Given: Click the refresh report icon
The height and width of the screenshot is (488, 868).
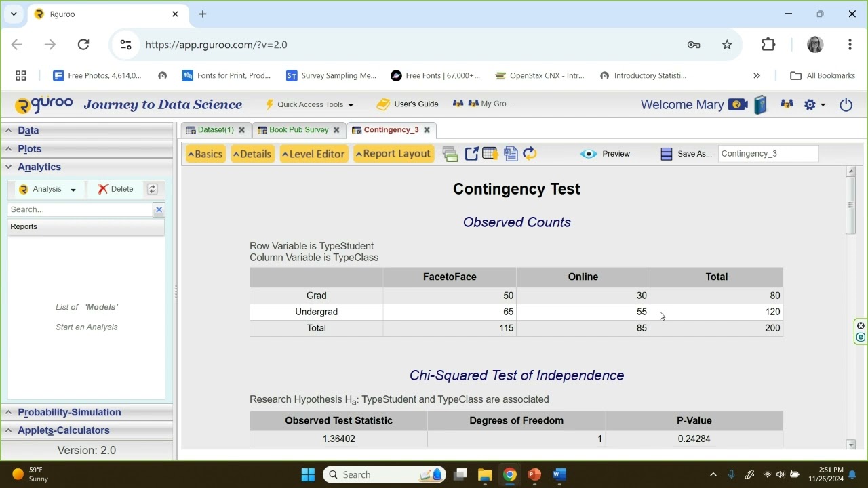Looking at the screenshot, I should 530,154.
